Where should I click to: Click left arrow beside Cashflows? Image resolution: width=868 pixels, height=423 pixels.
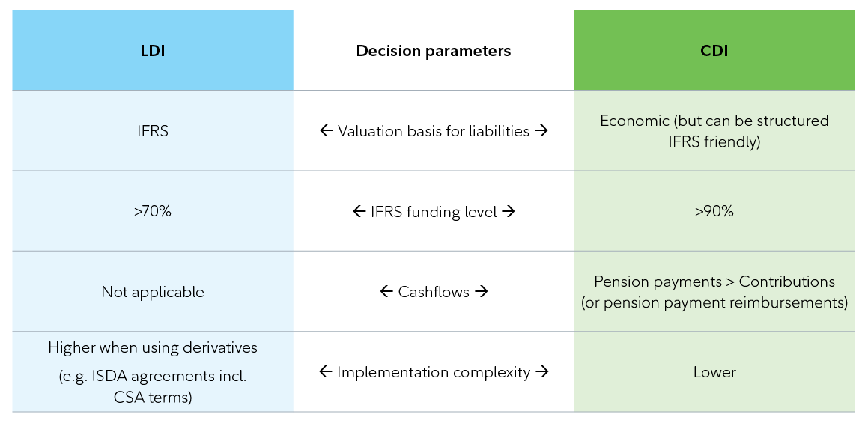tap(386, 292)
